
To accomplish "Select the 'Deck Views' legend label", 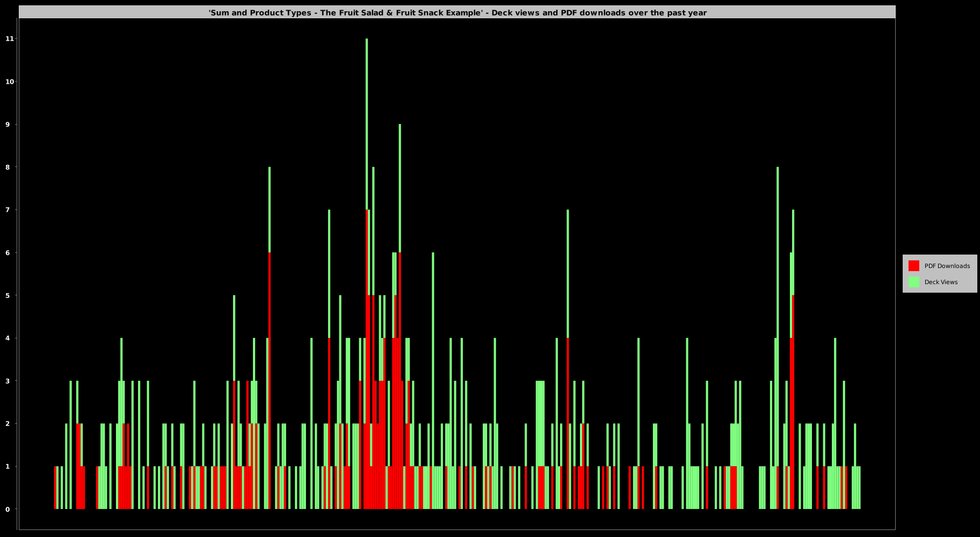I will coord(941,282).
